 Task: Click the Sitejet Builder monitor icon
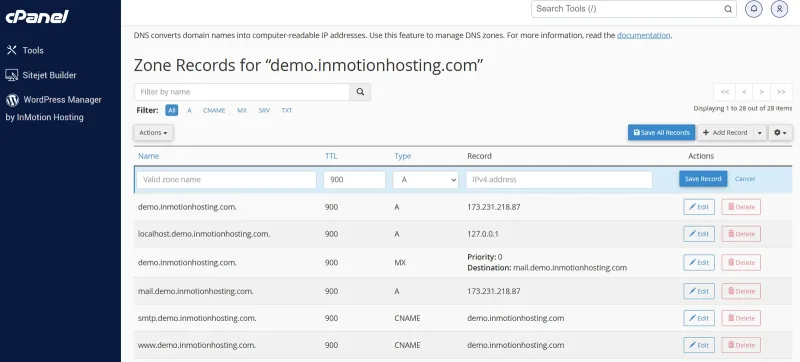(12, 75)
